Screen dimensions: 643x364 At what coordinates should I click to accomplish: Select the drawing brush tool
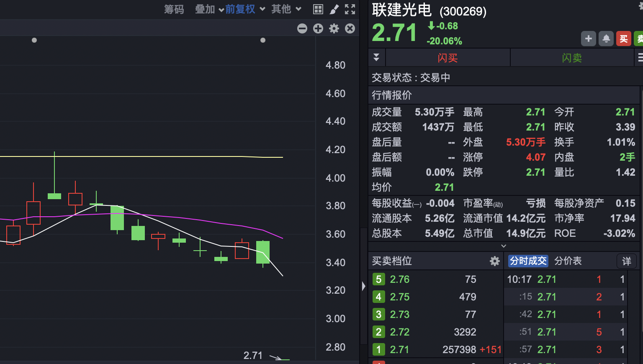tap(334, 9)
